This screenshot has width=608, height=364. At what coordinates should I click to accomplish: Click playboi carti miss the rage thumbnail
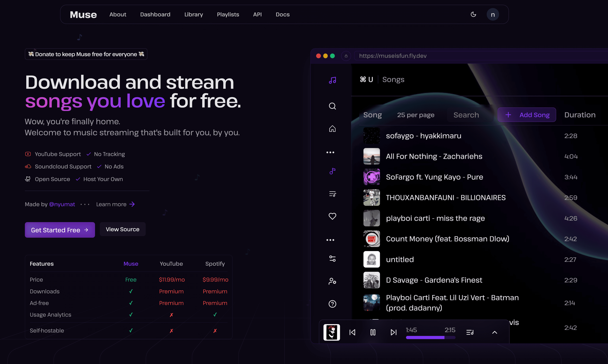[x=371, y=218]
